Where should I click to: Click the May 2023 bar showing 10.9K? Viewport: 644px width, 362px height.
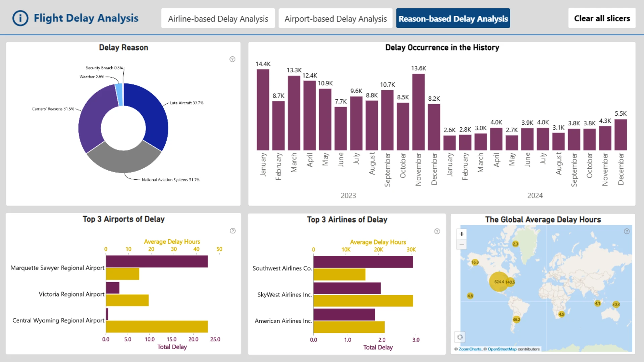tap(325, 119)
